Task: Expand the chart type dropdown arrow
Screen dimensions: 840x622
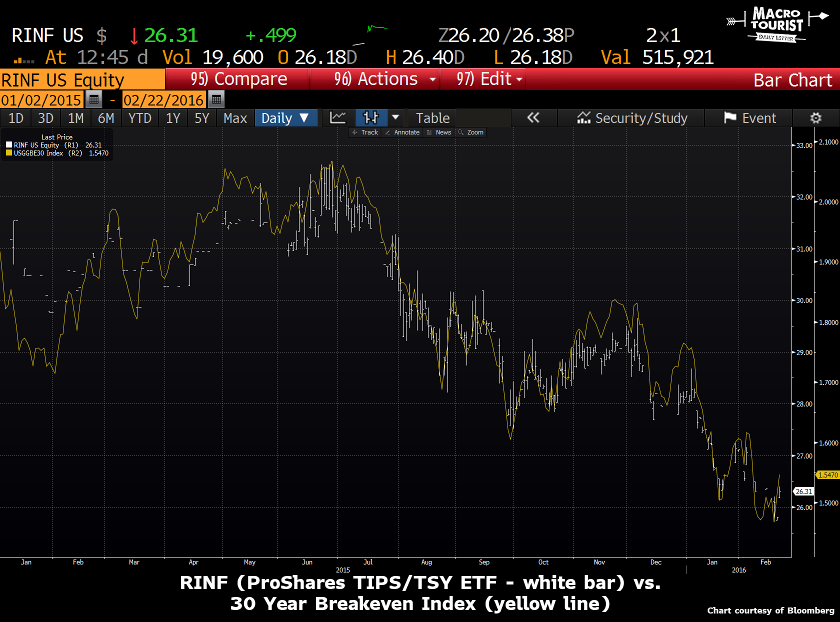Action: (x=395, y=118)
